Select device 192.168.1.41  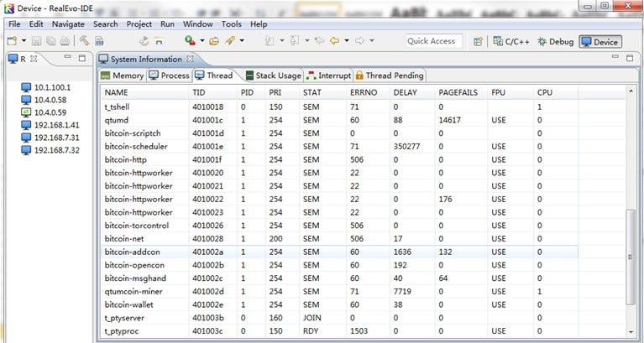point(50,125)
